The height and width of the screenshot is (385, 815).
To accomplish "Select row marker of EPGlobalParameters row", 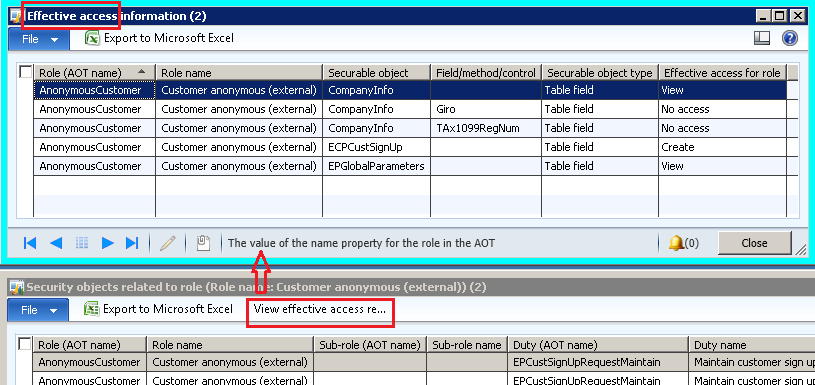I will [25, 166].
